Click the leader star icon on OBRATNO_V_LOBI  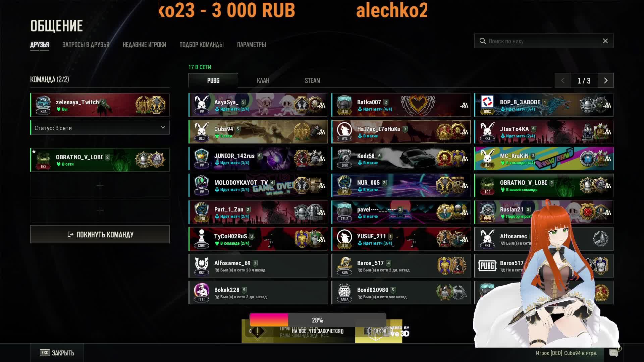(x=34, y=152)
